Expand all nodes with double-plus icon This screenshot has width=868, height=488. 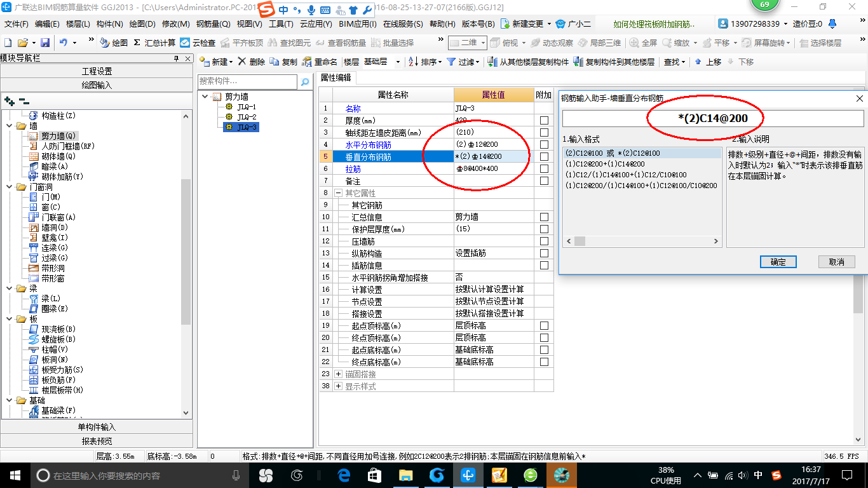[x=9, y=100]
